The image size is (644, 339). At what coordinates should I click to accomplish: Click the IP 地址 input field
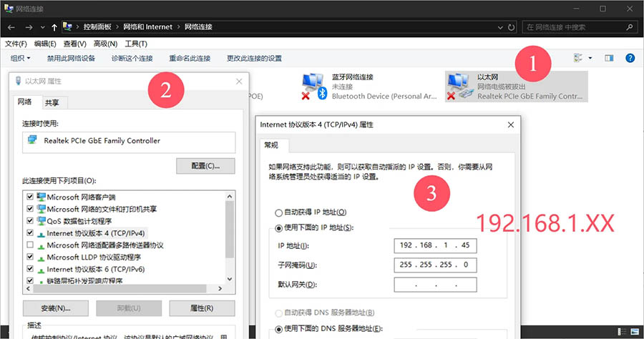(x=435, y=245)
